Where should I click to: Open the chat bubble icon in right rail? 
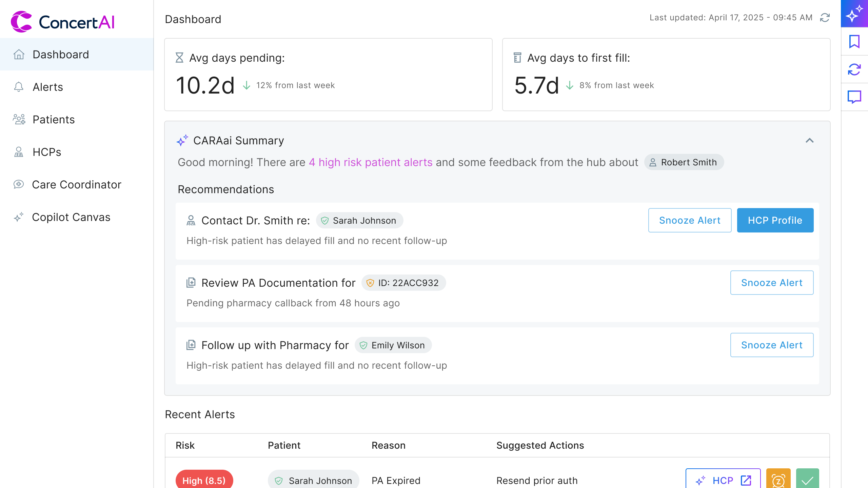(x=854, y=97)
